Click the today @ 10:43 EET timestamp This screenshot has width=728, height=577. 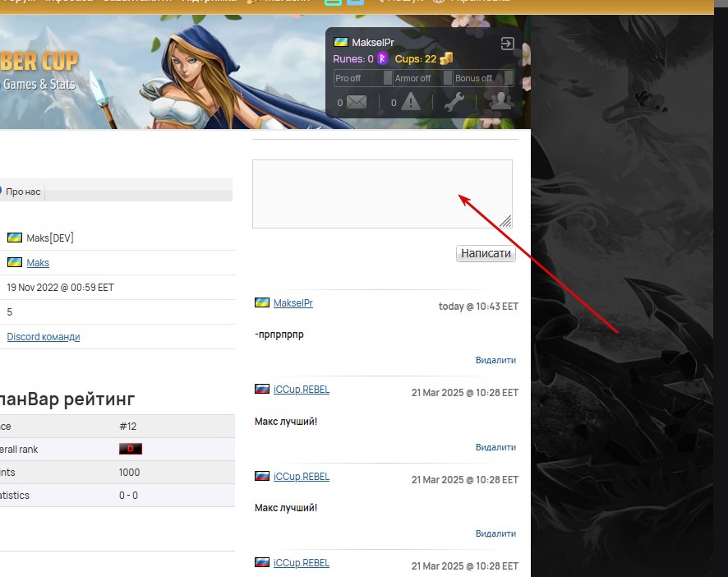click(x=478, y=307)
